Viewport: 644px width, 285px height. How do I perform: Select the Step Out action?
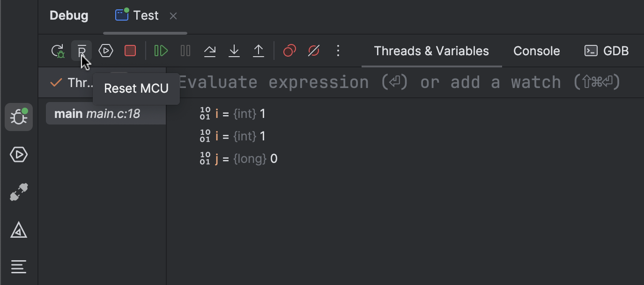[x=258, y=51]
